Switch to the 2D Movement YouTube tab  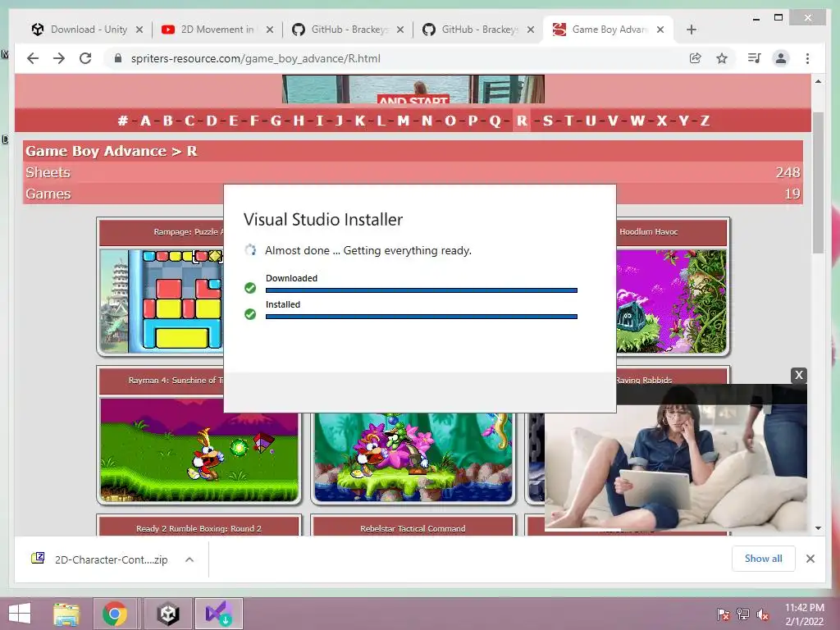pyautogui.click(x=217, y=30)
